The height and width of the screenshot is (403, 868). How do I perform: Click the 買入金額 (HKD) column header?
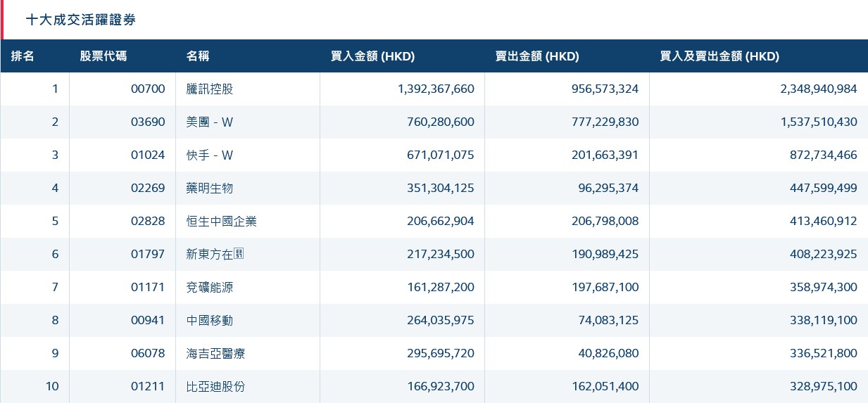tap(372, 57)
